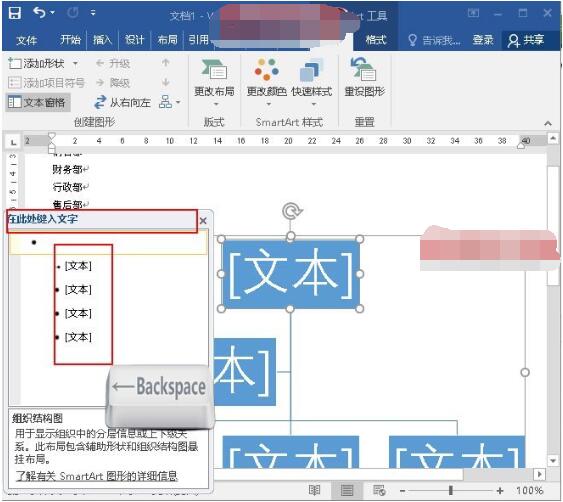Switch to the 插入 ribbon tab
Viewport: 563px width, 502px height.
(102, 39)
